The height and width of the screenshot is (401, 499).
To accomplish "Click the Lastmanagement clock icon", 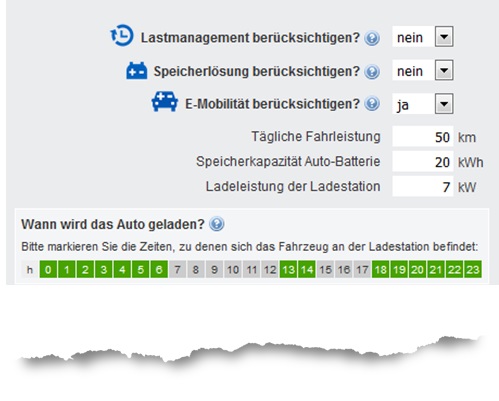I will [122, 35].
